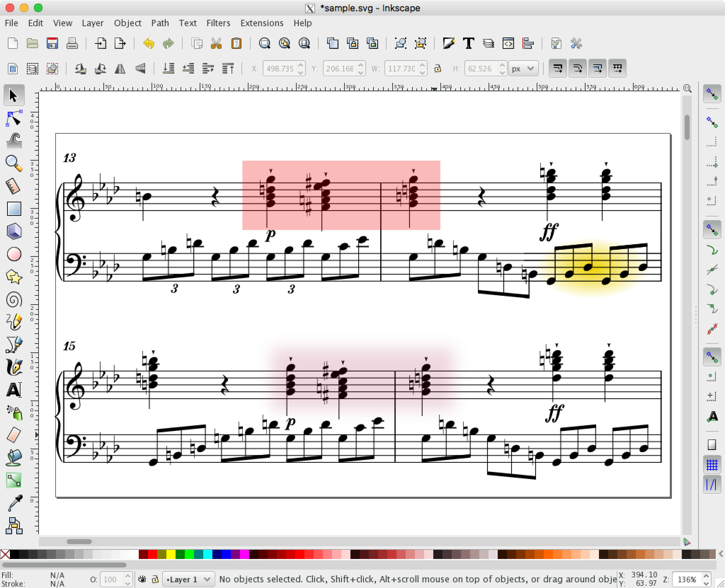The height and width of the screenshot is (588, 725).
Task: Open the XML editor icon
Action: pos(508,44)
